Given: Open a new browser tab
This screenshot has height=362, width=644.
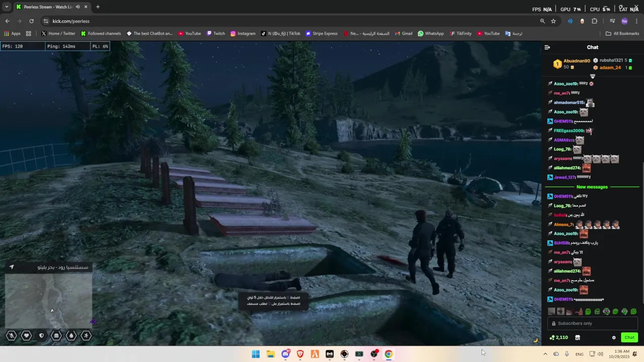Looking at the screenshot, I should pyautogui.click(x=98, y=7).
